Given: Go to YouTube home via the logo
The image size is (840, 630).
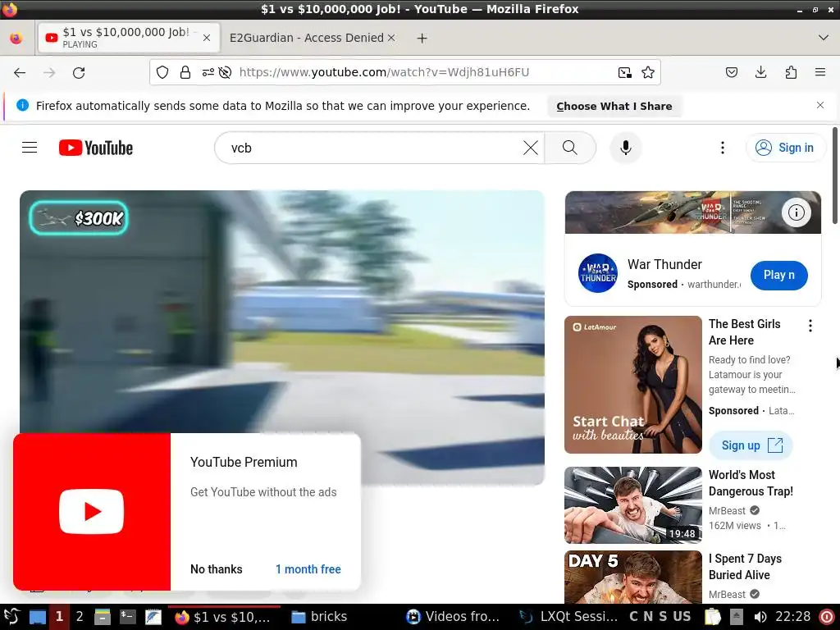Looking at the screenshot, I should click(x=96, y=148).
